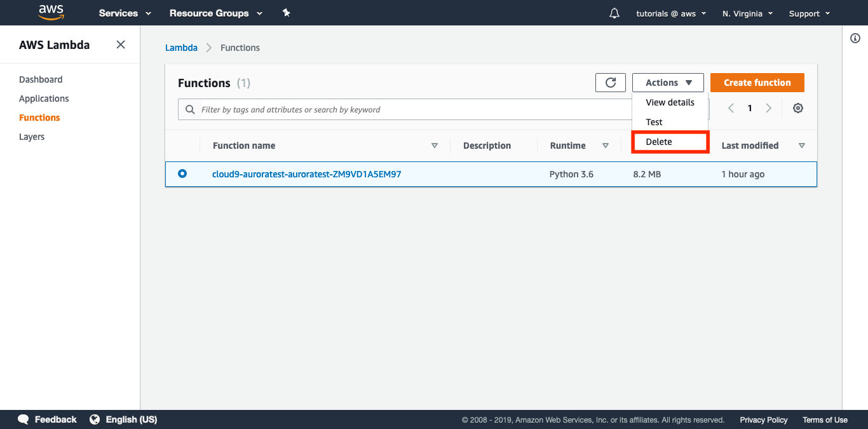The image size is (868, 429).
Task: Open Layers in the sidebar
Action: coord(32,137)
